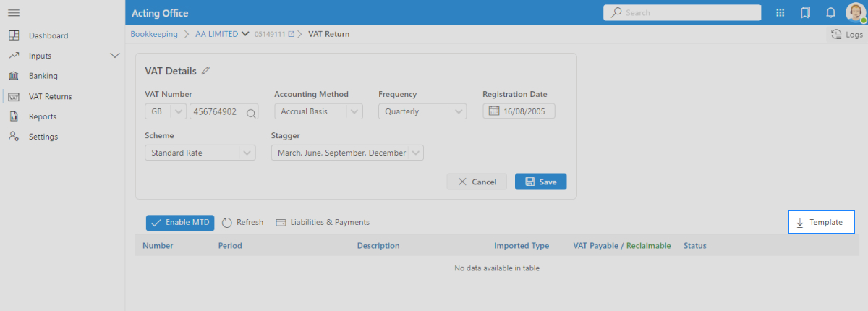This screenshot has width=868, height=311.
Task: Edit VAT Details with pencil icon
Action: [x=206, y=71]
